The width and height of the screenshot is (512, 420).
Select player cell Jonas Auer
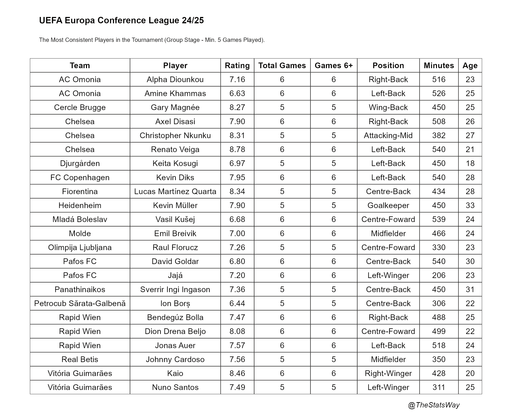tap(175, 345)
